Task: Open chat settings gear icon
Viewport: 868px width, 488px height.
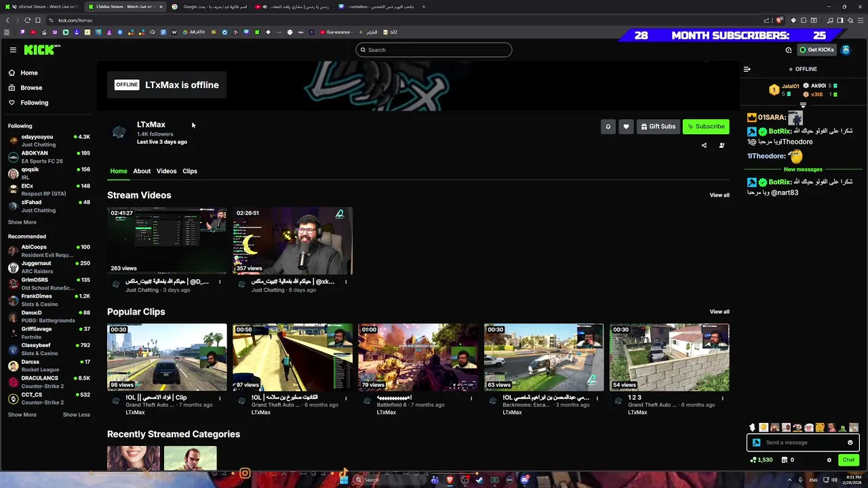Action: (829, 460)
